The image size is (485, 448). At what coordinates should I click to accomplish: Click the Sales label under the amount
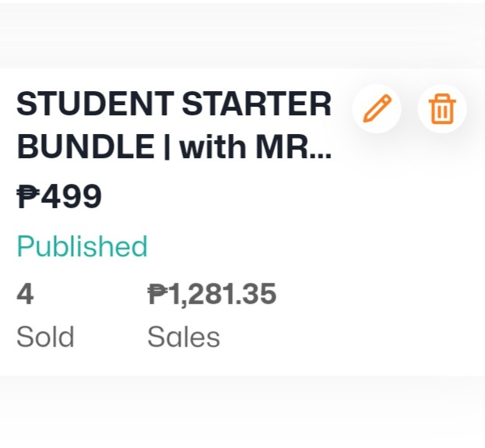(x=184, y=337)
